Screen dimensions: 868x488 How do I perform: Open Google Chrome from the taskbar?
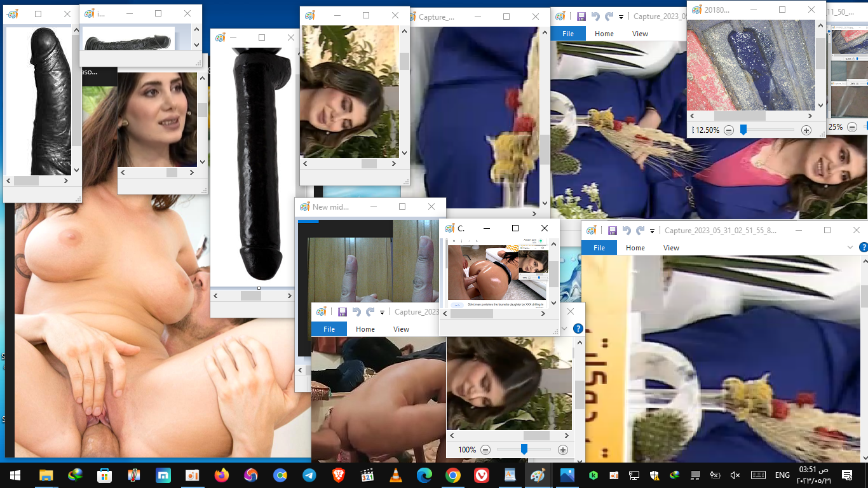[x=452, y=475]
